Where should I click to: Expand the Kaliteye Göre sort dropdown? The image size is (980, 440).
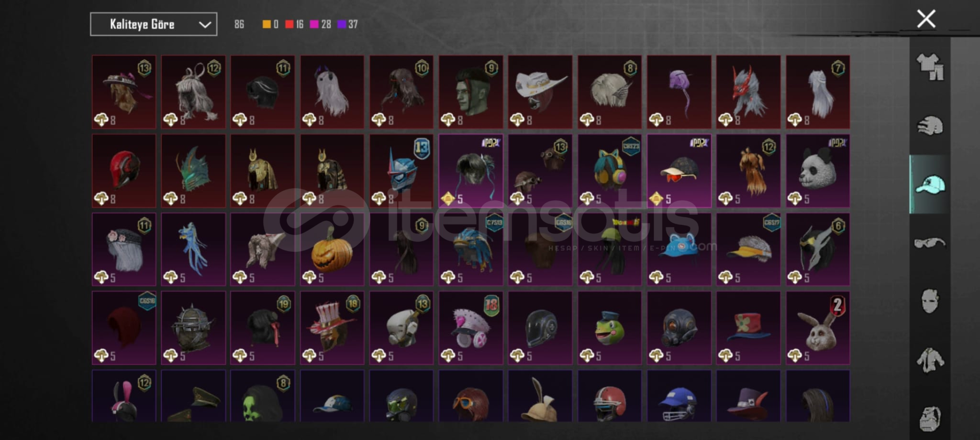pos(154,24)
